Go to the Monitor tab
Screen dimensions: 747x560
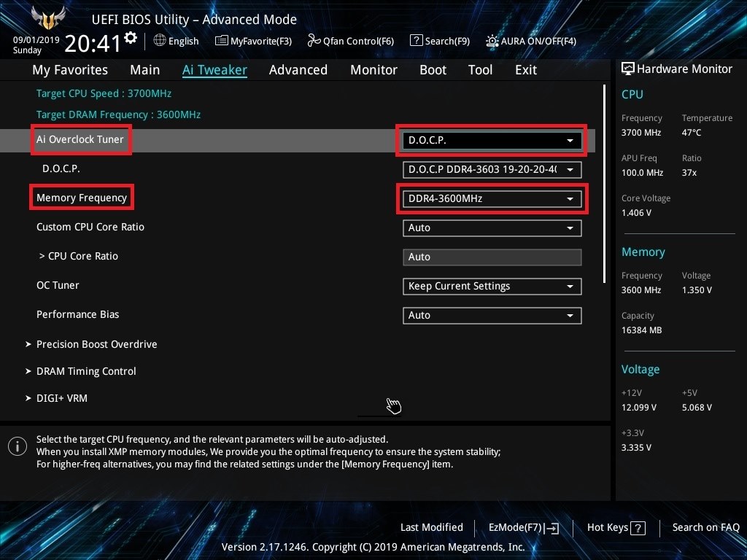tap(373, 70)
